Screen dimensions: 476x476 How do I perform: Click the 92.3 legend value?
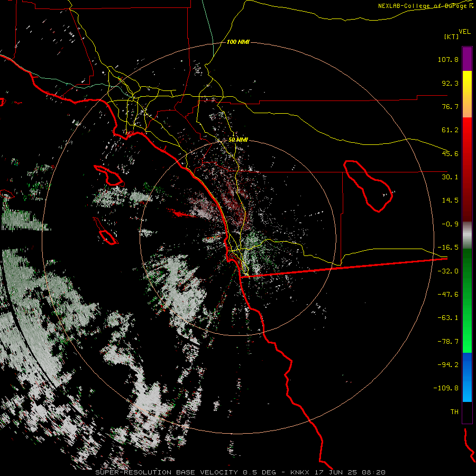click(450, 83)
